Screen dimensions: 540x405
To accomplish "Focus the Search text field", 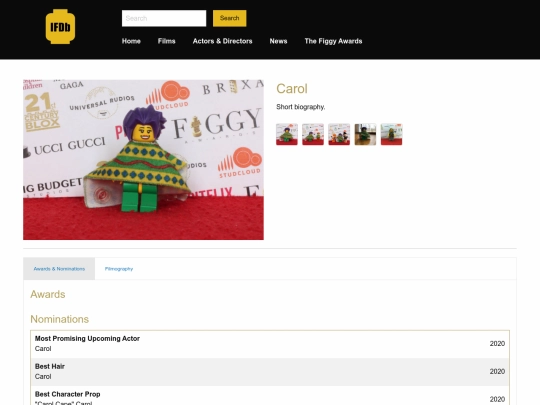I will pos(164,18).
